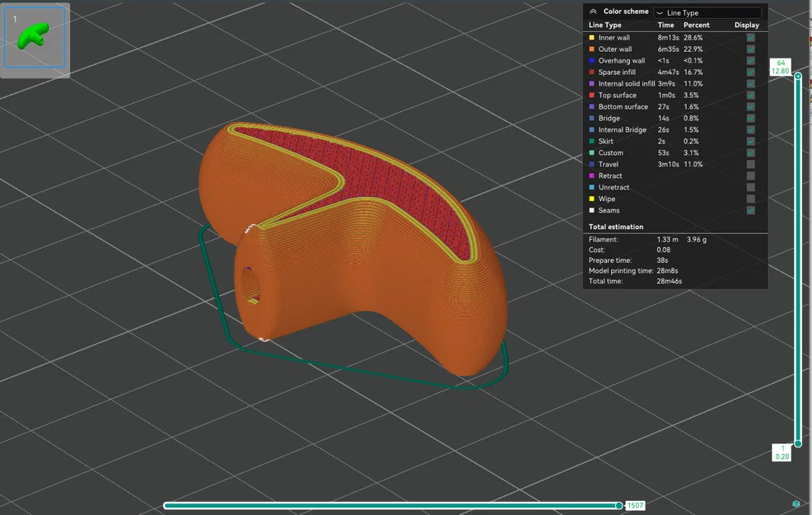
Task: Click the Cost value 0.08
Action: tap(664, 250)
